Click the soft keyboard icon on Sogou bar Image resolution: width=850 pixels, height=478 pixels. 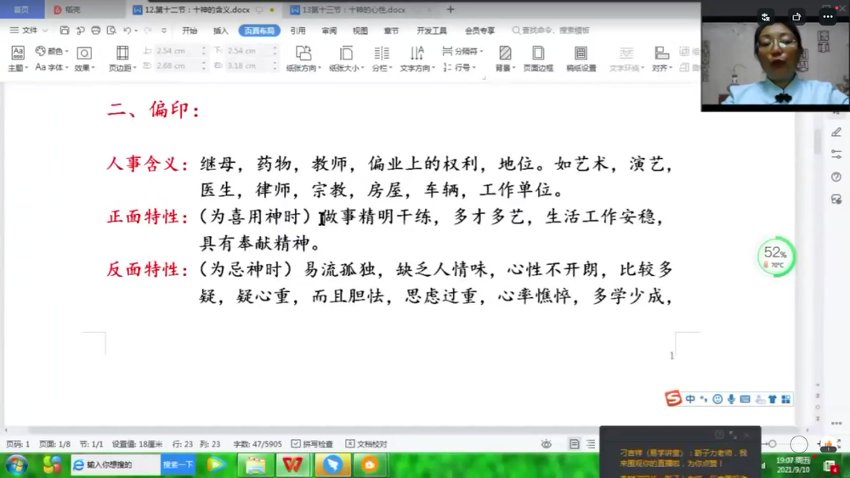(745, 399)
